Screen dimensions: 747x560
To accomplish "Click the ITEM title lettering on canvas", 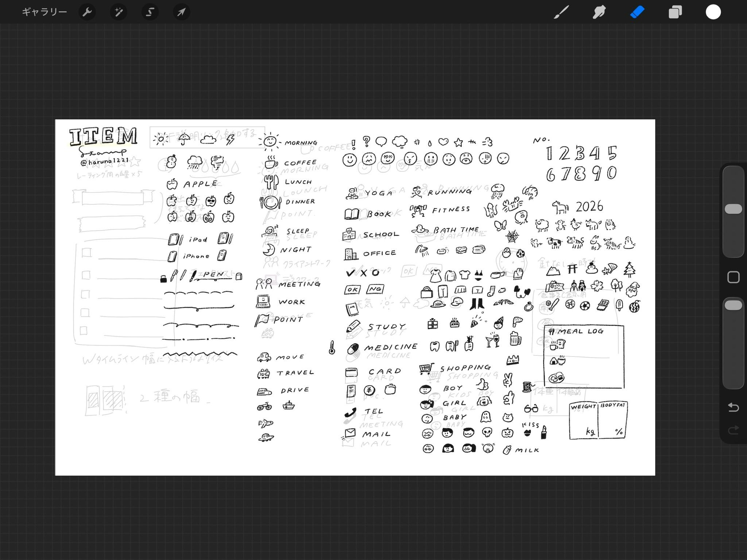I will point(103,136).
